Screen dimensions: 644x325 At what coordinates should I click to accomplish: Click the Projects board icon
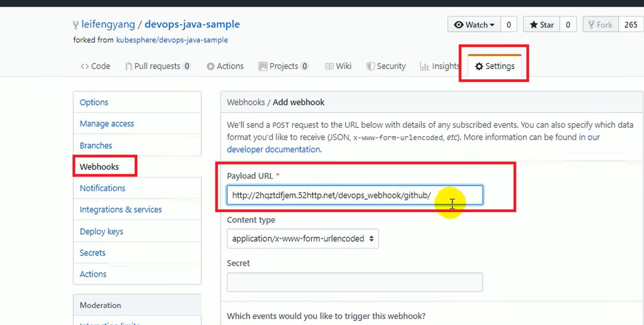click(x=263, y=66)
